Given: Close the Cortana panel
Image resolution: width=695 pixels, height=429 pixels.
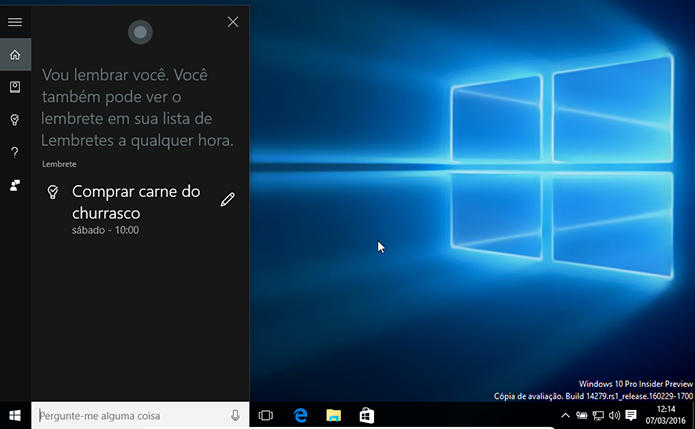Looking at the screenshot, I should pyautogui.click(x=233, y=22).
